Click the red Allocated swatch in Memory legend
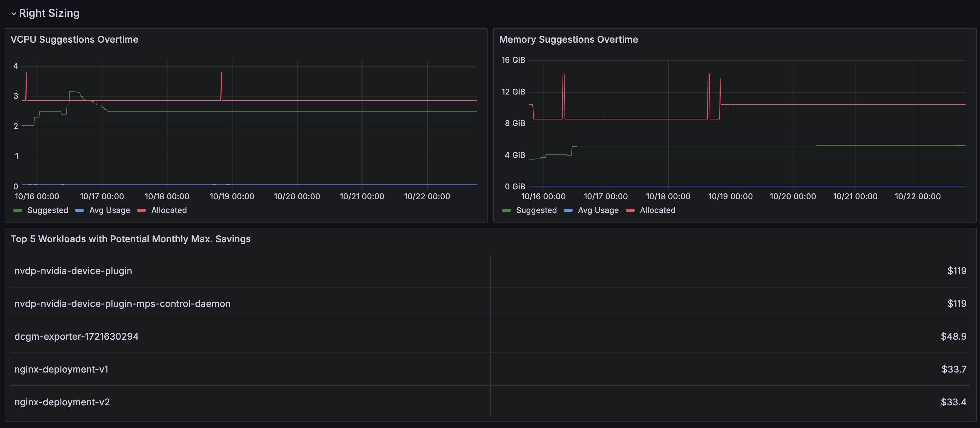The height and width of the screenshot is (428, 980). [x=630, y=211]
